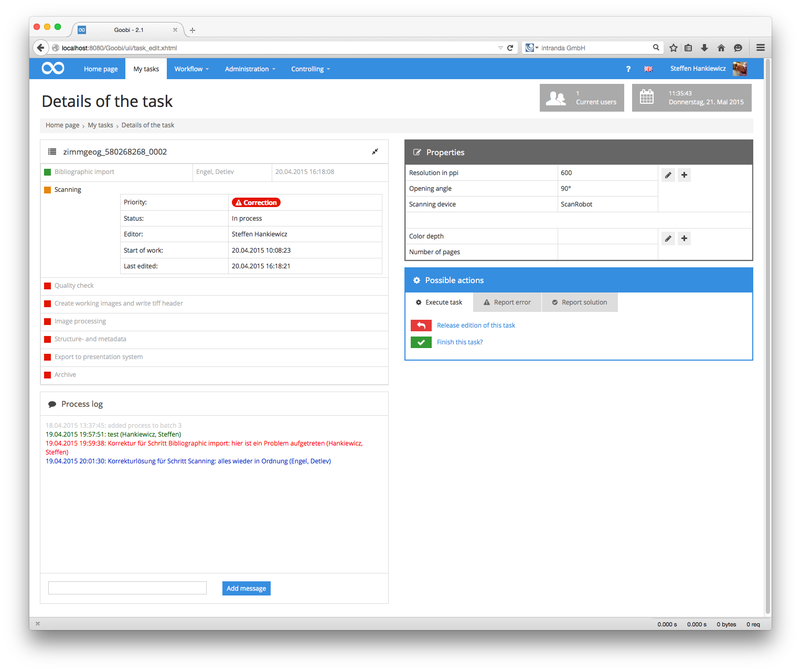Image resolution: width=801 pixels, height=672 pixels.
Task: Expand the Quality check step row
Action: pyautogui.click(x=214, y=286)
